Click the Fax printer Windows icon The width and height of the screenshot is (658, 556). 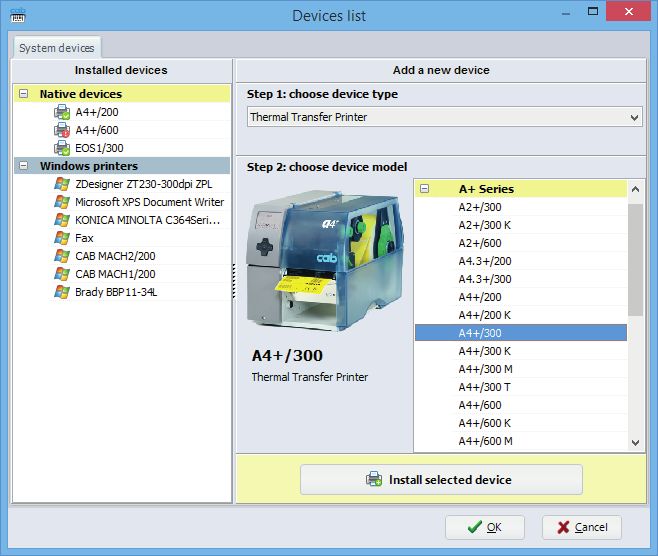point(62,238)
